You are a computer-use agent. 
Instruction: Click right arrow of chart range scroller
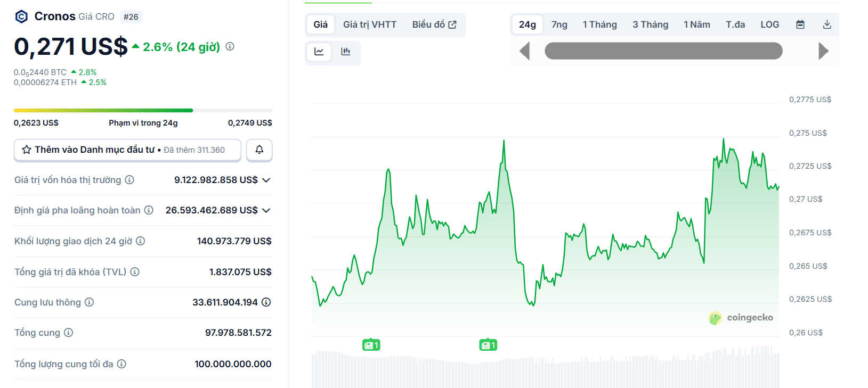point(824,51)
